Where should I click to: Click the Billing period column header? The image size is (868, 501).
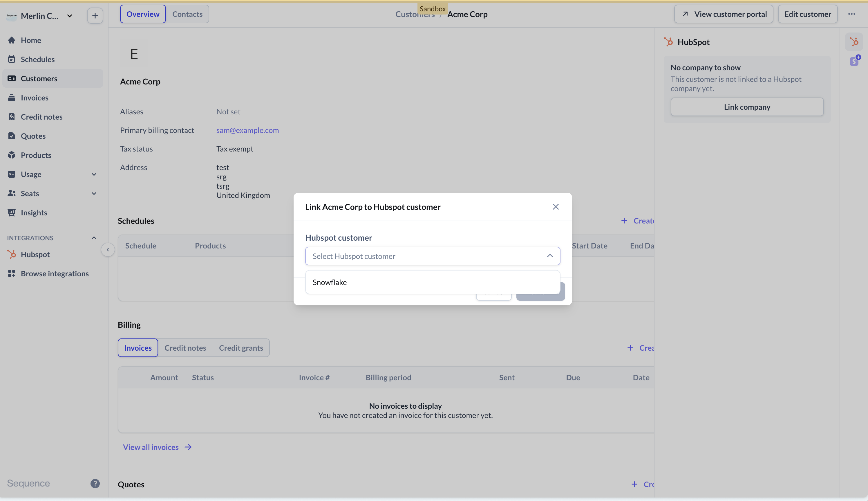click(388, 377)
